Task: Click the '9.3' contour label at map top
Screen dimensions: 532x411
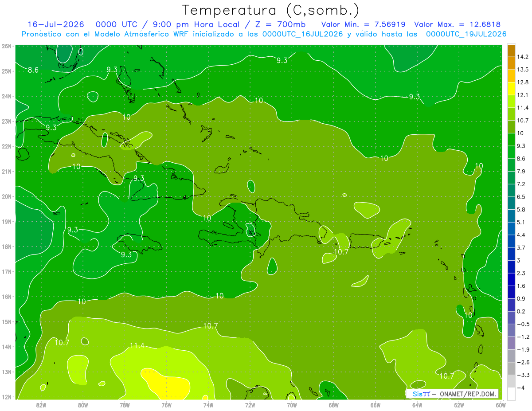Action: pyautogui.click(x=282, y=61)
